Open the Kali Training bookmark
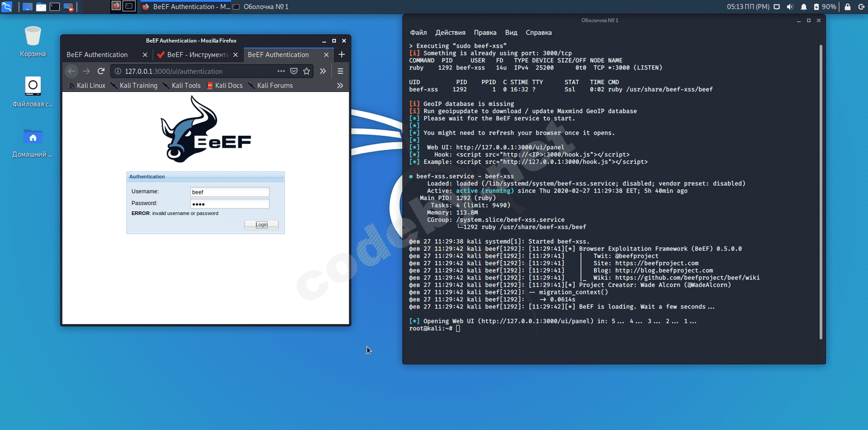The height and width of the screenshot is (430, 868). pos(134,86)
